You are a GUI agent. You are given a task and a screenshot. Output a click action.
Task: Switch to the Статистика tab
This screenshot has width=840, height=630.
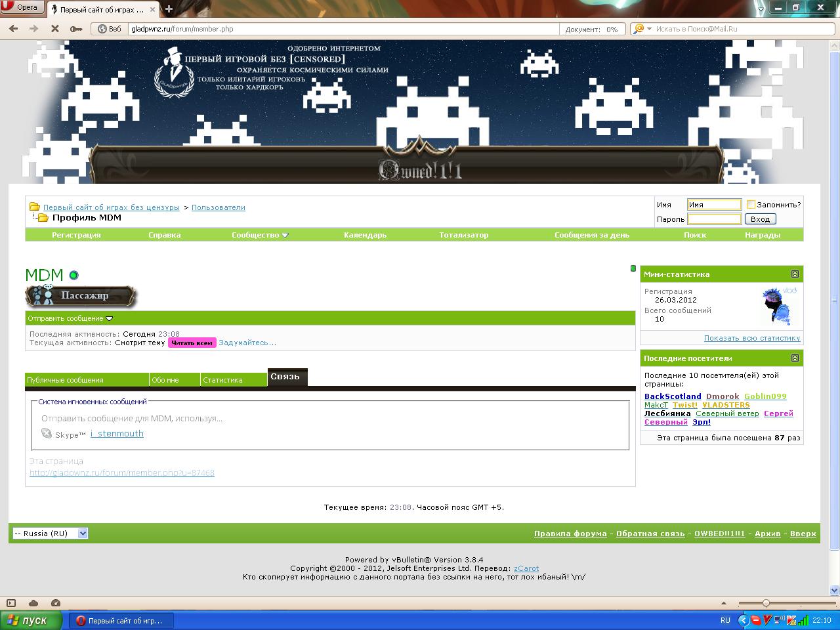[x=222, y=380]
